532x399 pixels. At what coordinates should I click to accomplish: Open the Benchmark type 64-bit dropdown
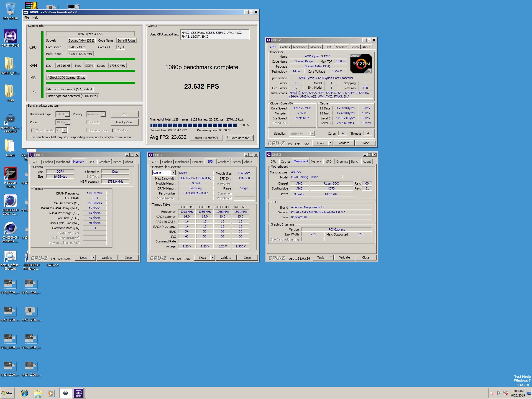[x=63, y=114]
